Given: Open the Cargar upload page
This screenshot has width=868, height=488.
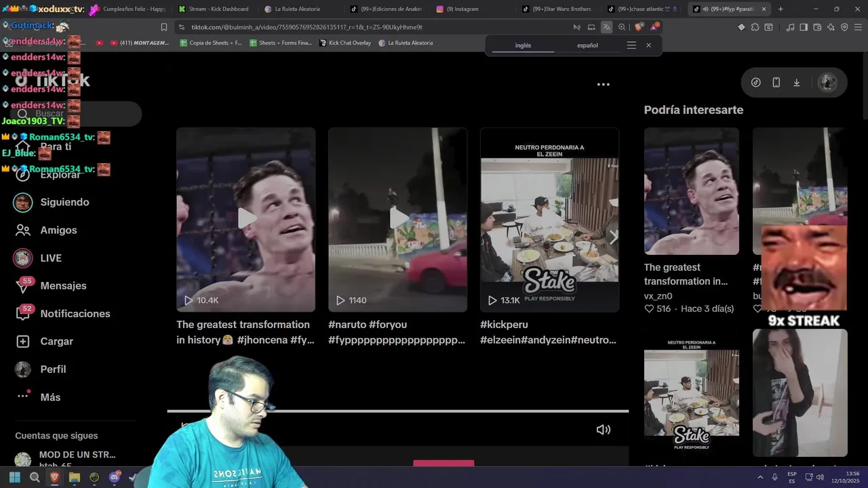Looking at the screenshot, I should pyautogui.click(x=44, y=341).
